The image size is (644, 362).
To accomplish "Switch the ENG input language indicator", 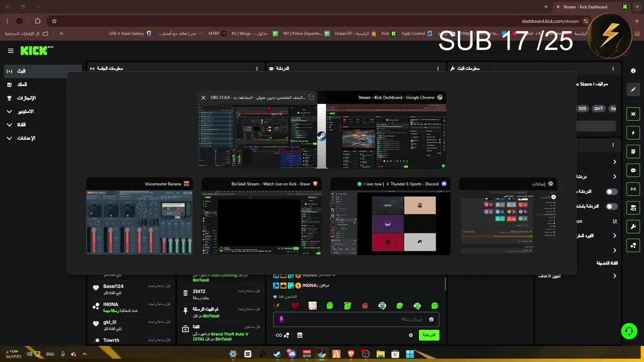I will [50, 354].
